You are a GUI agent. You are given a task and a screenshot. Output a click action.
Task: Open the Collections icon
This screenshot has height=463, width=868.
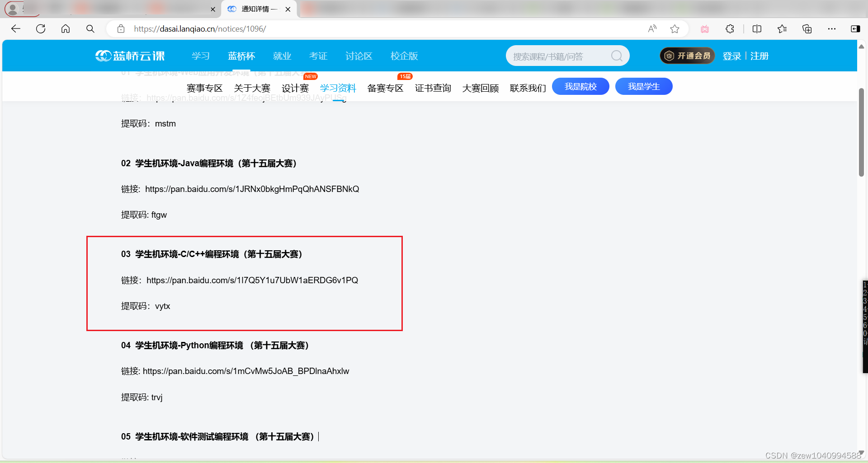[x=807, y=29]
